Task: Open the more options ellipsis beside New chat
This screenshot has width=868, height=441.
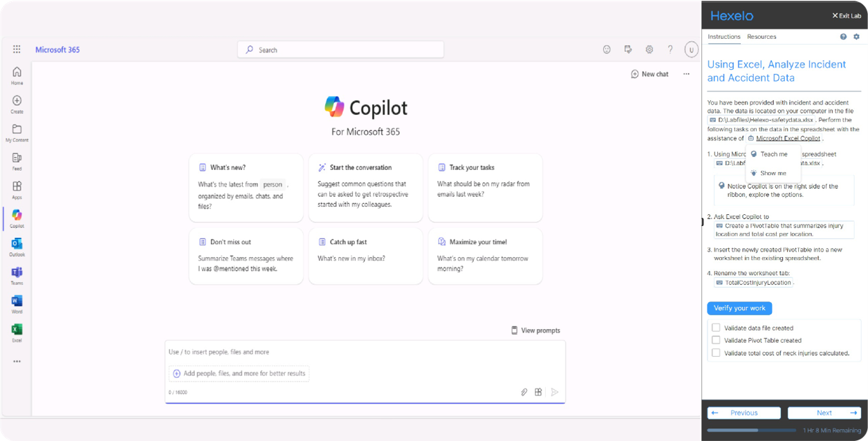Action: tap(686, 74)
